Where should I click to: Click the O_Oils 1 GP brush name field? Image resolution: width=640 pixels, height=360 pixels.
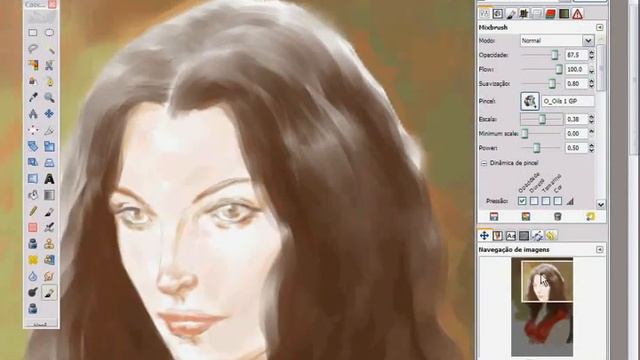pyautogui.click(x=567, y=101)
